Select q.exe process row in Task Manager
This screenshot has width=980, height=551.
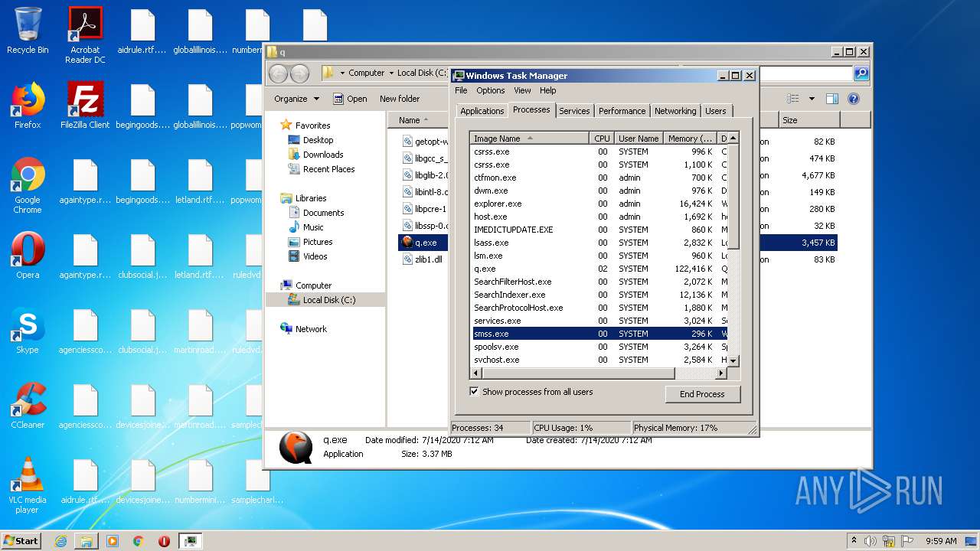coord(599,269)
